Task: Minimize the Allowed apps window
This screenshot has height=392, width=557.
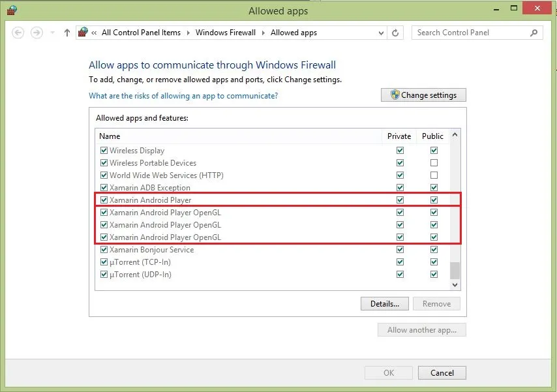Action: pos(496,8)
